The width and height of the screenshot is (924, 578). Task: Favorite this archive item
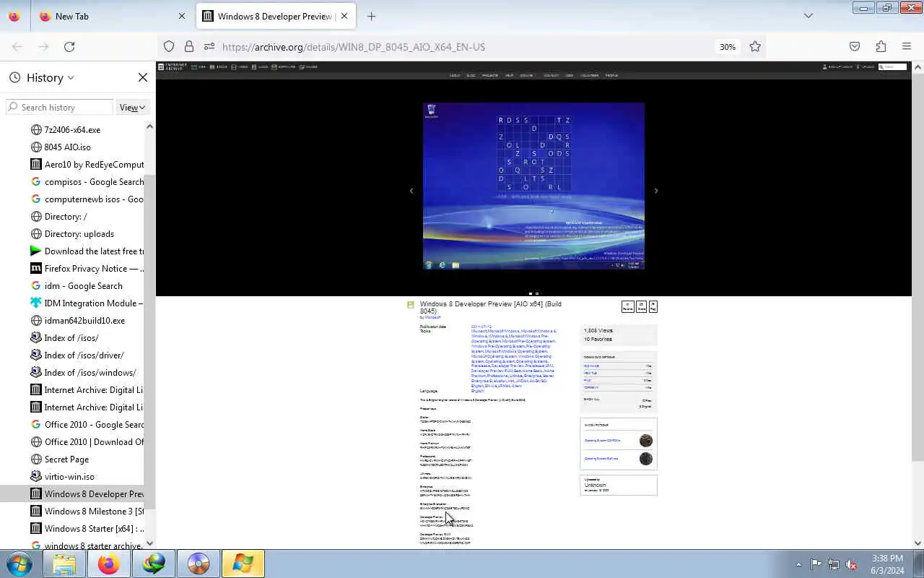click(x=627, y=306)
